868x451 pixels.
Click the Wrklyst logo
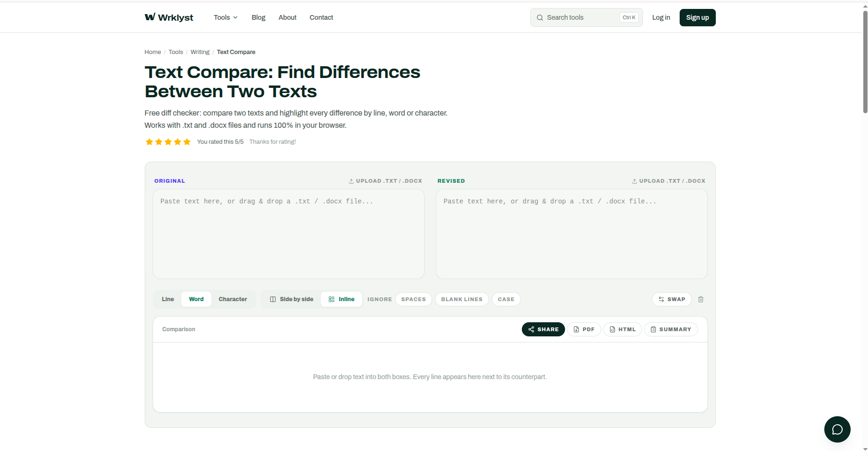(x=169, y=17)
